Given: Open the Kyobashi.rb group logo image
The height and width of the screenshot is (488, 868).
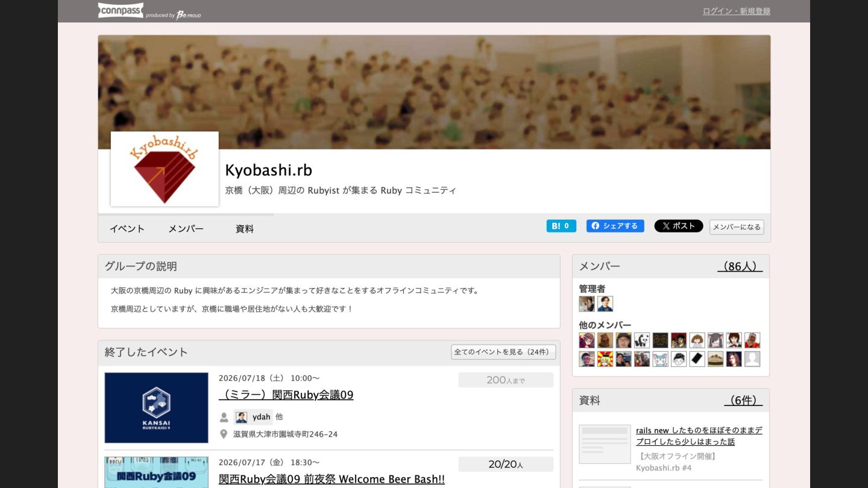Looking at the screenshot, I should click(x=165, y=169).
